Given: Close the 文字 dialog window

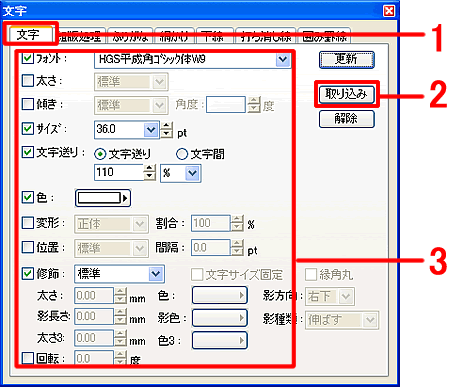Looking at the screenshot, I should pyautogui.click(x=389, y=11).
